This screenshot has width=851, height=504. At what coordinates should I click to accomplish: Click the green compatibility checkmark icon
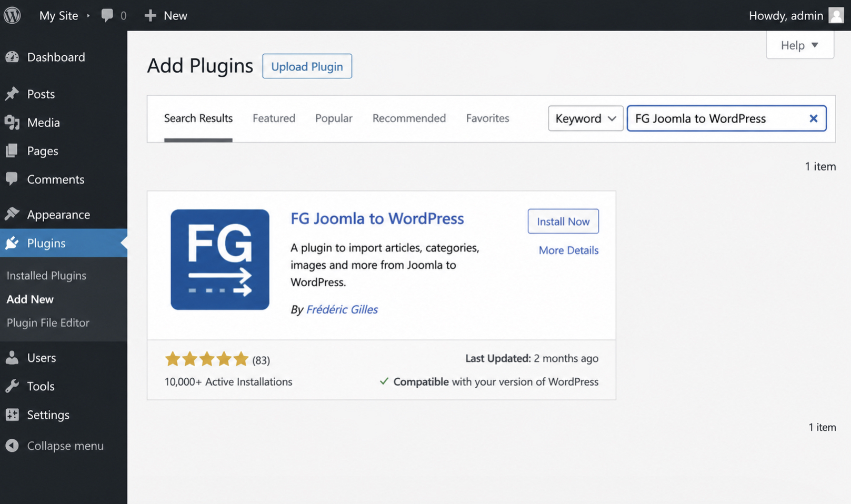384,381
